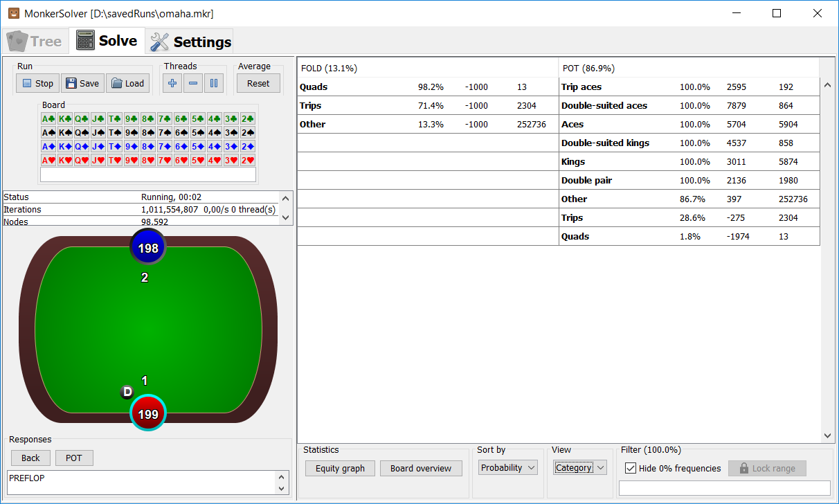Select the ace of diamonds board card

[x=48, y=146]
